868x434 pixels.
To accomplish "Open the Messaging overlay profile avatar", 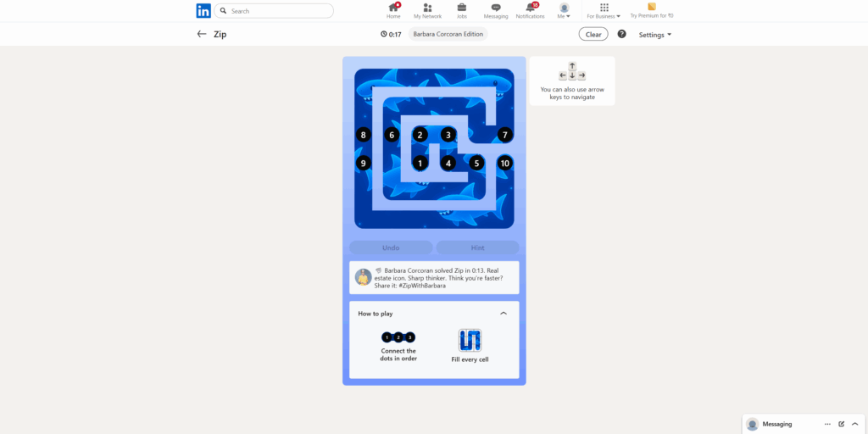I will (753, 424).
